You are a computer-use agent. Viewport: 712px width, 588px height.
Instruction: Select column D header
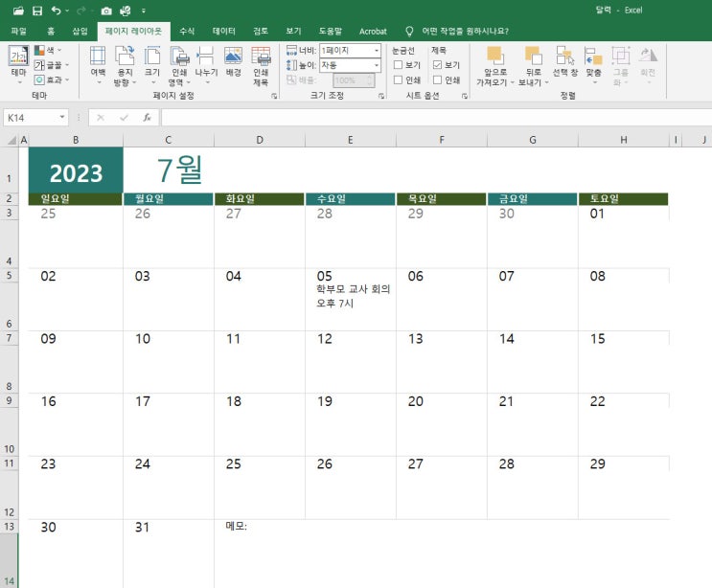260,140
